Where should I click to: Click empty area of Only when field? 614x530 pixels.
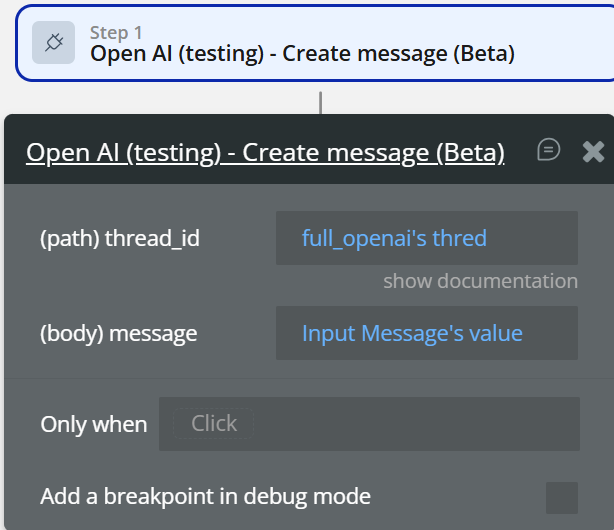point(420,424)
